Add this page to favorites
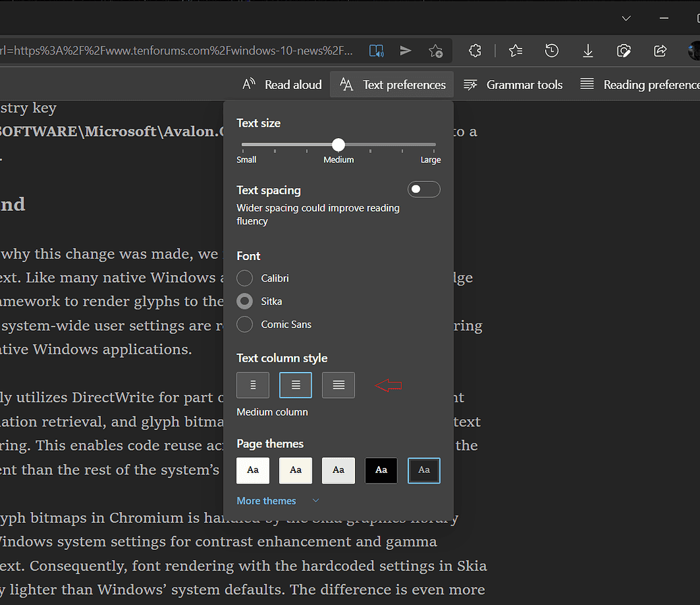Viewport: 700px width, 605px height. [x=435, y=51]
